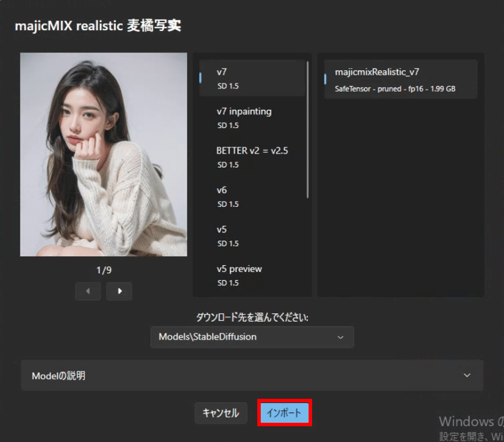Select the majicmixRealistic_v7 SafeTensor file

[400, 79]
